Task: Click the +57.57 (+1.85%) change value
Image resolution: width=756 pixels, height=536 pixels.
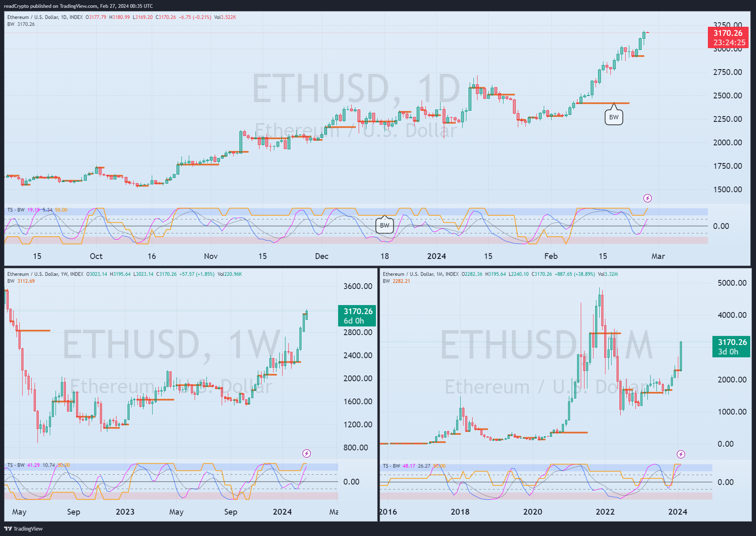Action: (x=197, y=274)
